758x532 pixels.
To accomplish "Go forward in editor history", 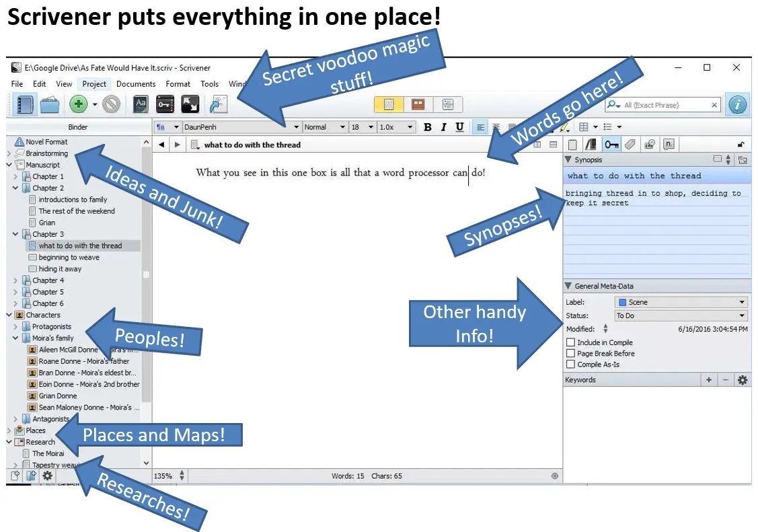I will (178, 145).
